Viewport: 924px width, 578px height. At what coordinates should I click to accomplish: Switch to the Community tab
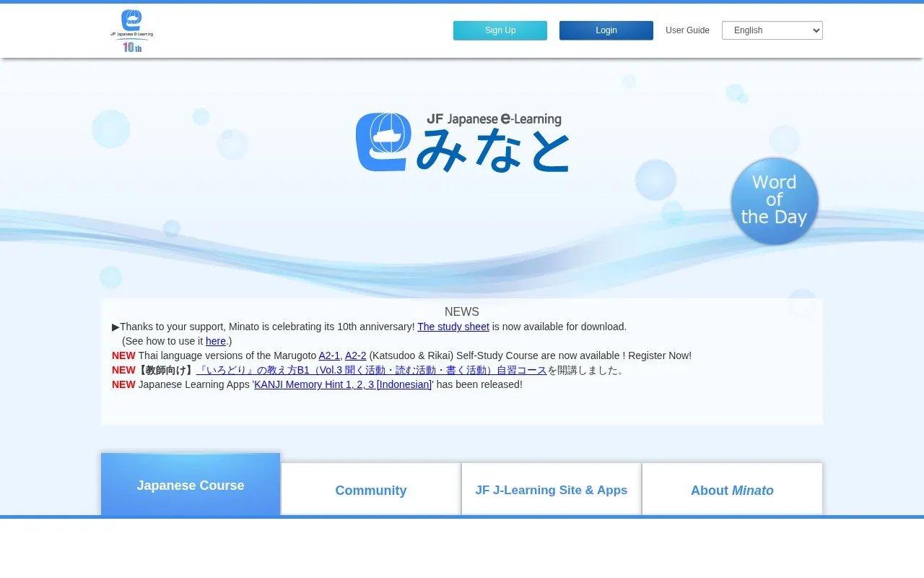[x=371, y=490]
